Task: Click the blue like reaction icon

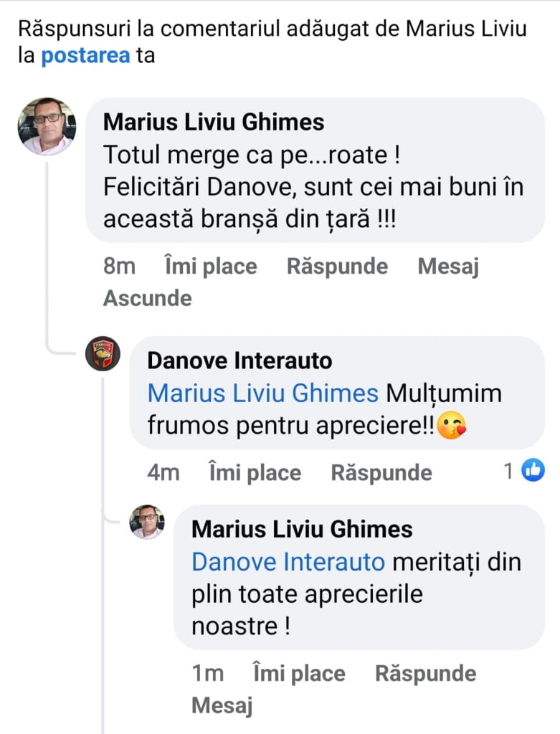Action: (x=533, y=471)
